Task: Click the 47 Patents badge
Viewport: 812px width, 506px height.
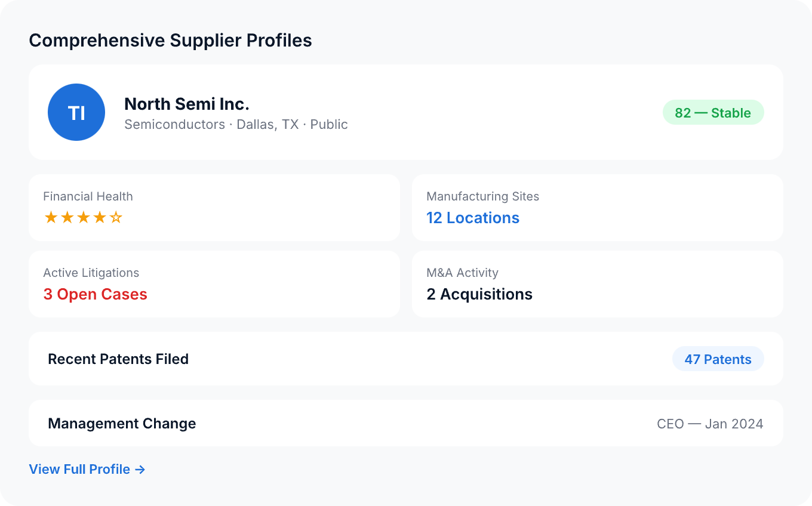Action: coord(718,359)
